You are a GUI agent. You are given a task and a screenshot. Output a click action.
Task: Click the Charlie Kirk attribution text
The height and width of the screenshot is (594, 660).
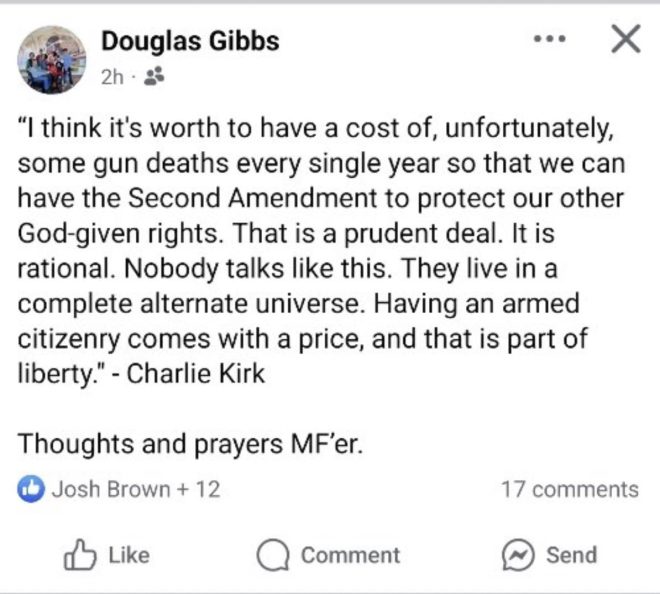click(196, 374)
